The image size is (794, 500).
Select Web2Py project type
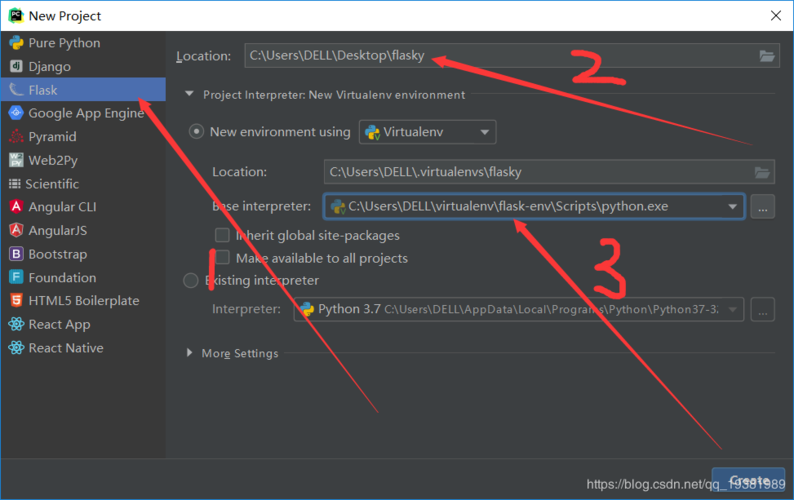pyautogui.click(x=83, y=160)
